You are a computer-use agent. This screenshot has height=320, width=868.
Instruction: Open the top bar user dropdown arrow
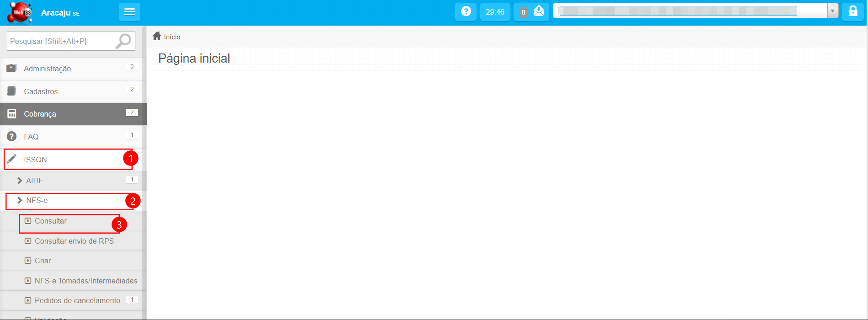click(832, 11)
